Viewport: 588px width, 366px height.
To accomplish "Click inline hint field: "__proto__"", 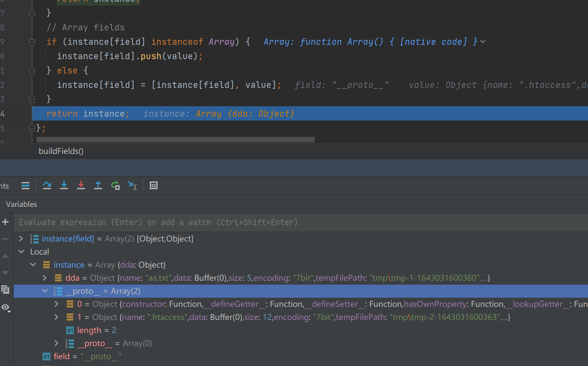I will [x=342, y=85].
